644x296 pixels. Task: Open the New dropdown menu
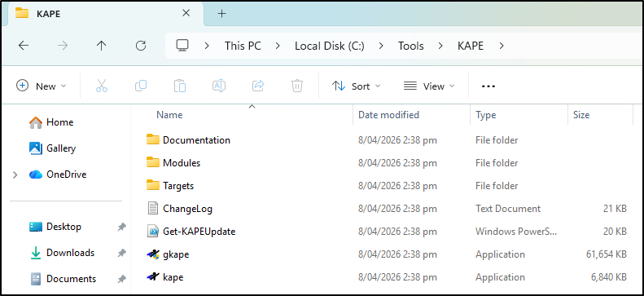[x=41, y=86]
